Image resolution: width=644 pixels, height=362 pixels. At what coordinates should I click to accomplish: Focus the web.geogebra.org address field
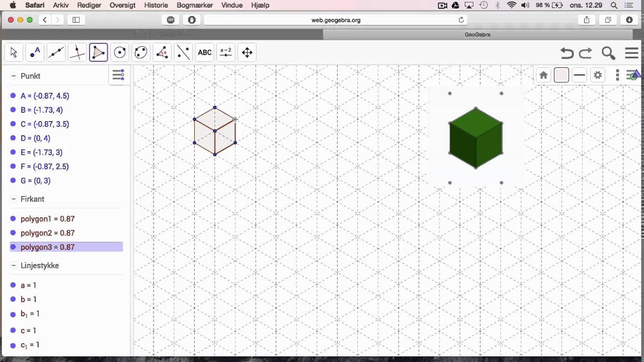point(336,20)
